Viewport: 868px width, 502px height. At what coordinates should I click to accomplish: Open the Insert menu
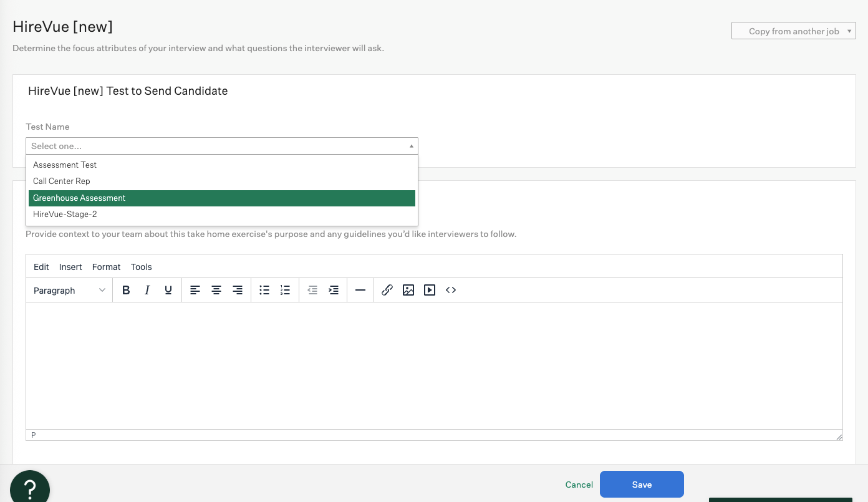70,267
